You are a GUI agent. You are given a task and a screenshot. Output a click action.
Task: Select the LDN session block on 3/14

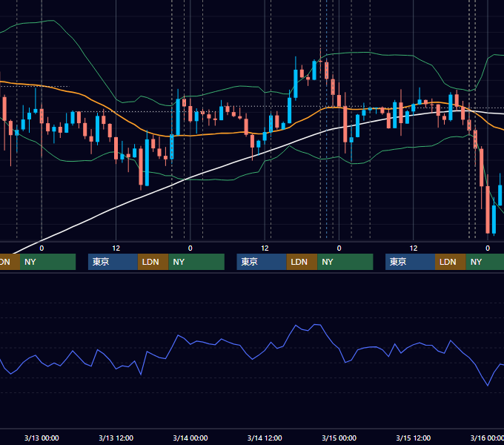[x=302, y=262]
